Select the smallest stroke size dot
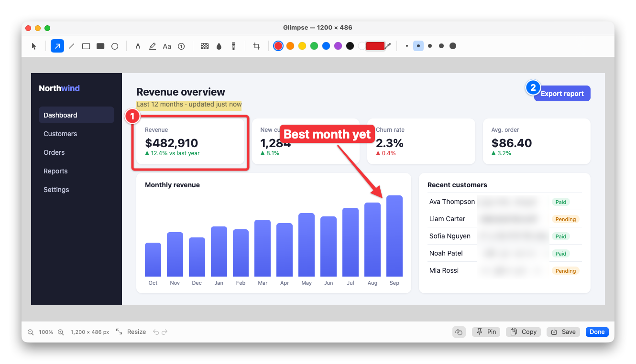The width and height of the screenshot is (636, 364). (407, 46)
